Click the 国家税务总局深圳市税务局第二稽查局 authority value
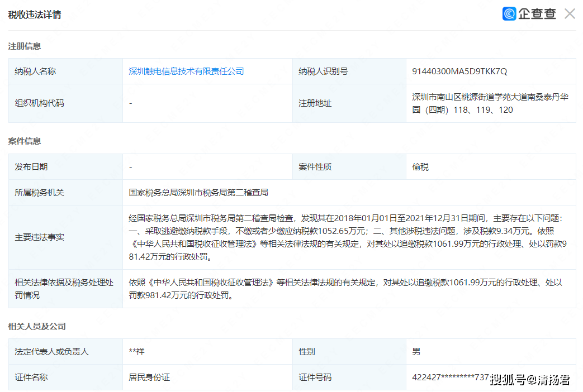Screen dimensions: 583x392 [x=198, y=193]
